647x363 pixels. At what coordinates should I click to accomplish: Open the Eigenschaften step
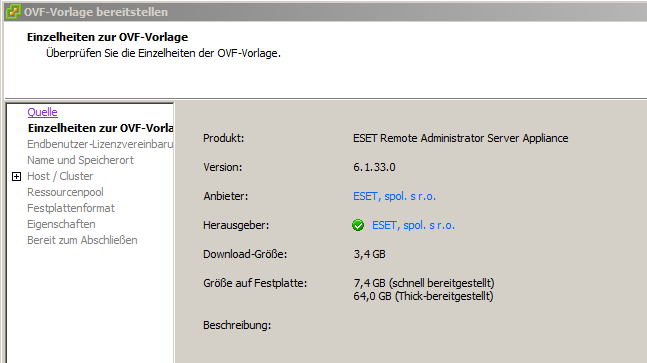pyautogui.click(x=61, y=224)
